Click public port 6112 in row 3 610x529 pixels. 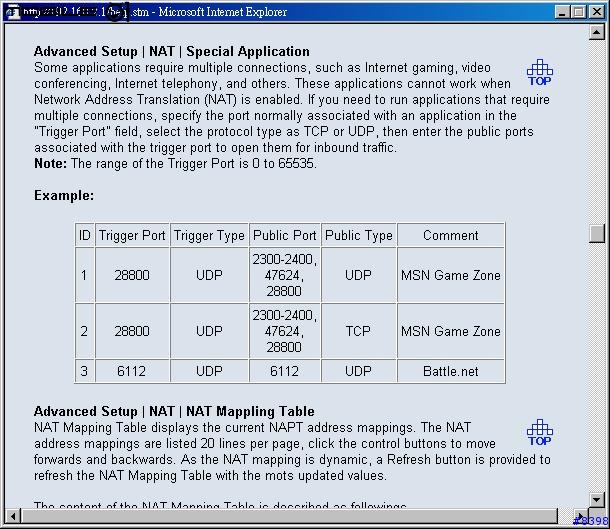(x=285, y=371)
